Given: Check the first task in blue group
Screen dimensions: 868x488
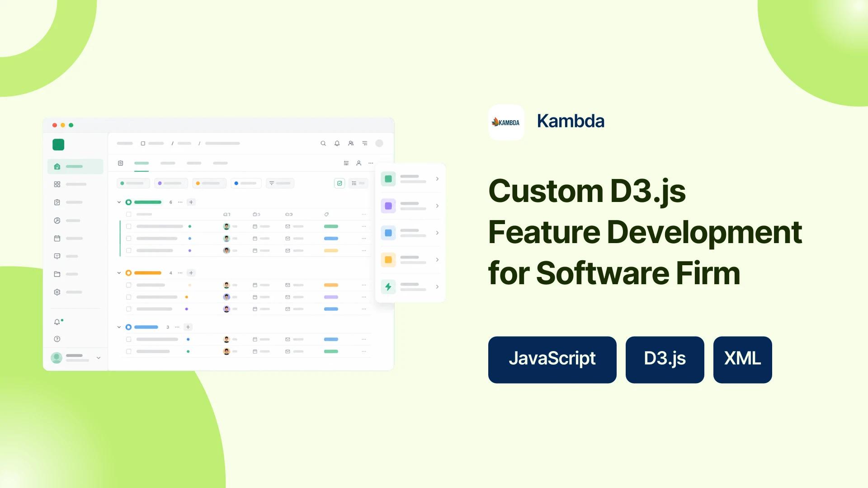Looking at the screenshot, I should coord(129,339).
